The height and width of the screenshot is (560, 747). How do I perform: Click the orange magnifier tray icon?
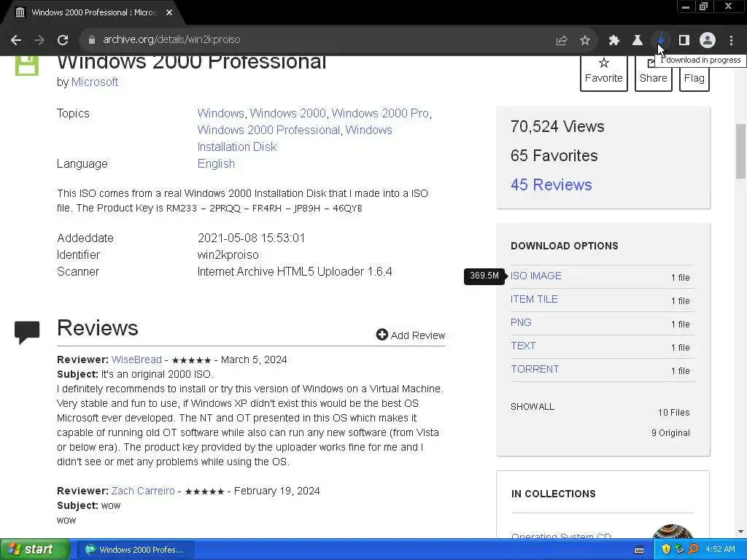click(693, 550)
